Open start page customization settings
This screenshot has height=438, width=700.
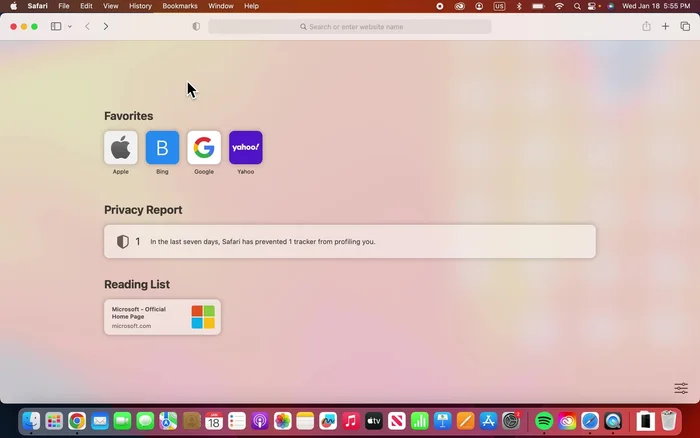(681, 388)
